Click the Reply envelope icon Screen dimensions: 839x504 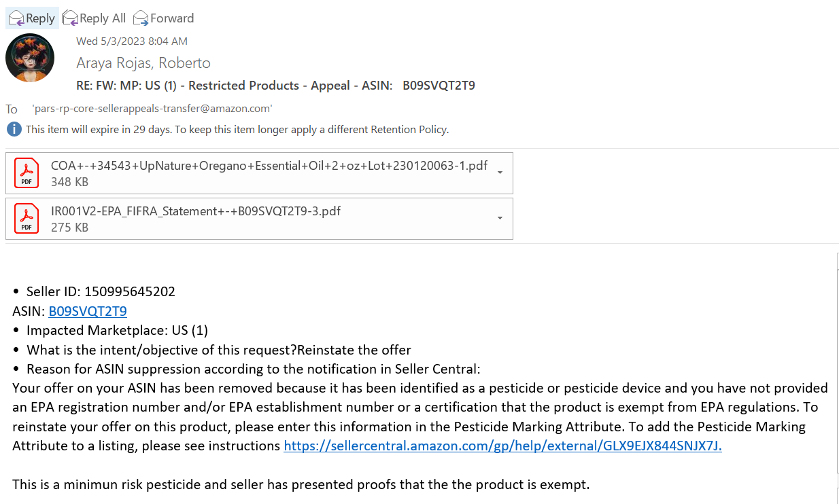click(16, 18)
